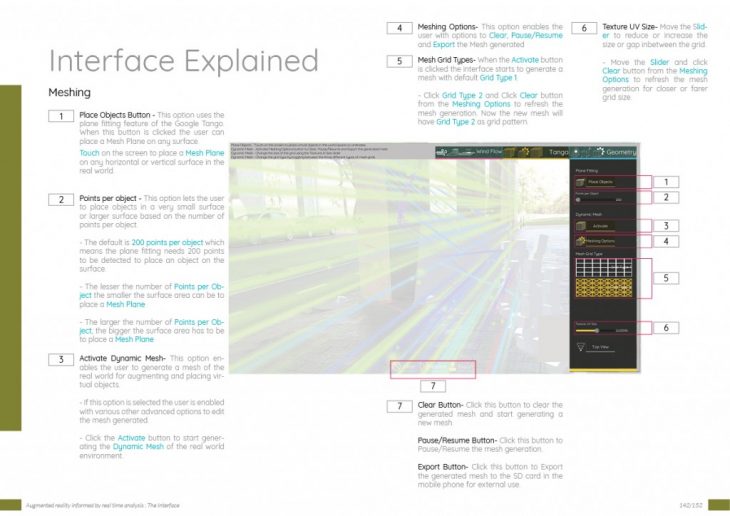Click the Top View cone icon
Image resolution: width=730 pixels, height=516 pixels.
pos(580,347)
